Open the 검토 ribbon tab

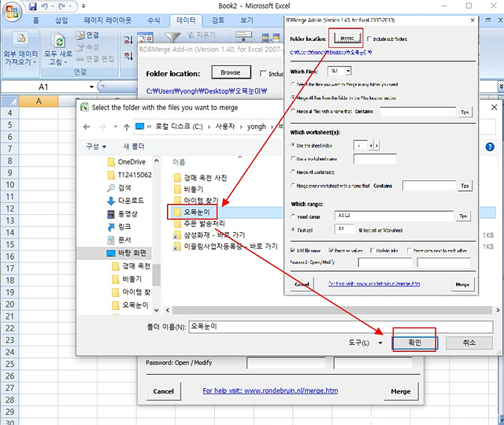click(218, 20)
